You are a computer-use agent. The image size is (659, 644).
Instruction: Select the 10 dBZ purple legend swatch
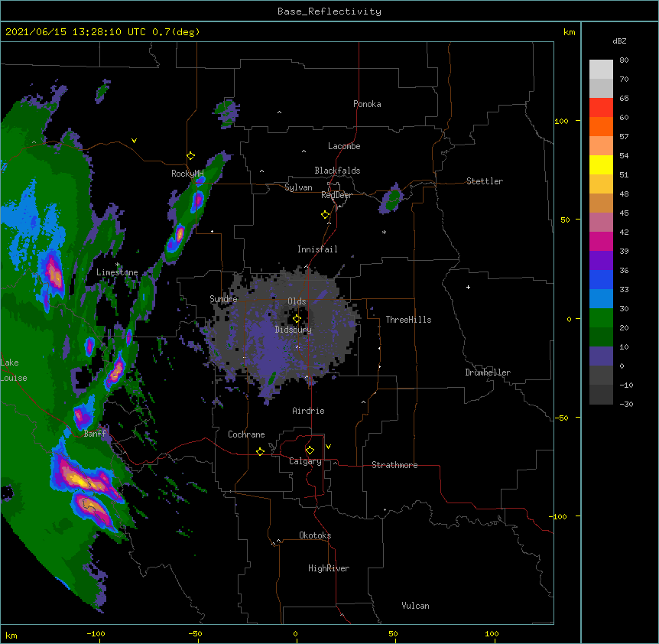click(601, 356)
